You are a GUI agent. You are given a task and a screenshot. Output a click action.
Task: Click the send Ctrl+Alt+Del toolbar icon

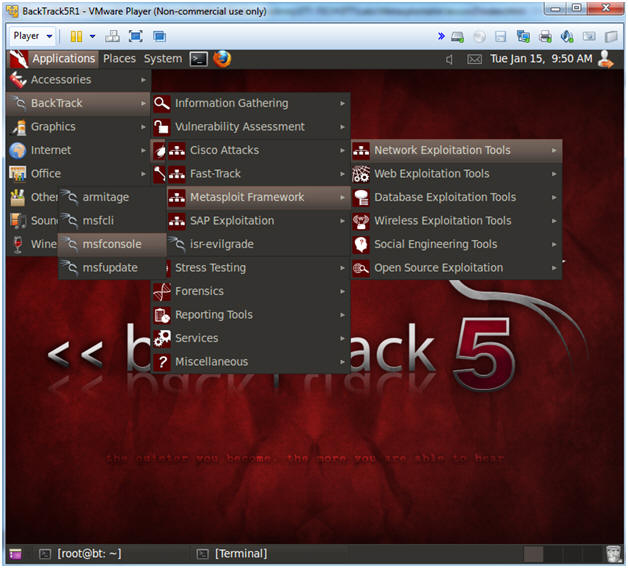pyautogui.click(x=112, y=36)
